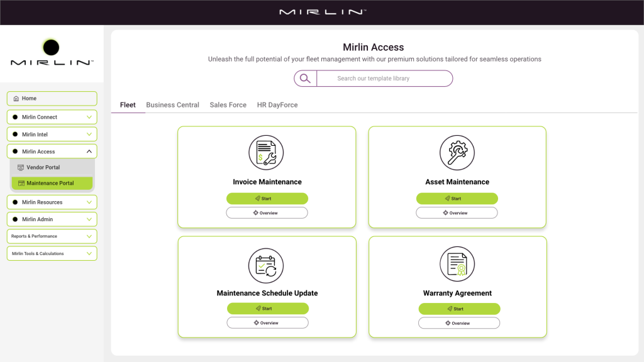Switch to the HR DayForce tab
This screenshot has width=644, height=362.
pos(277,105)
